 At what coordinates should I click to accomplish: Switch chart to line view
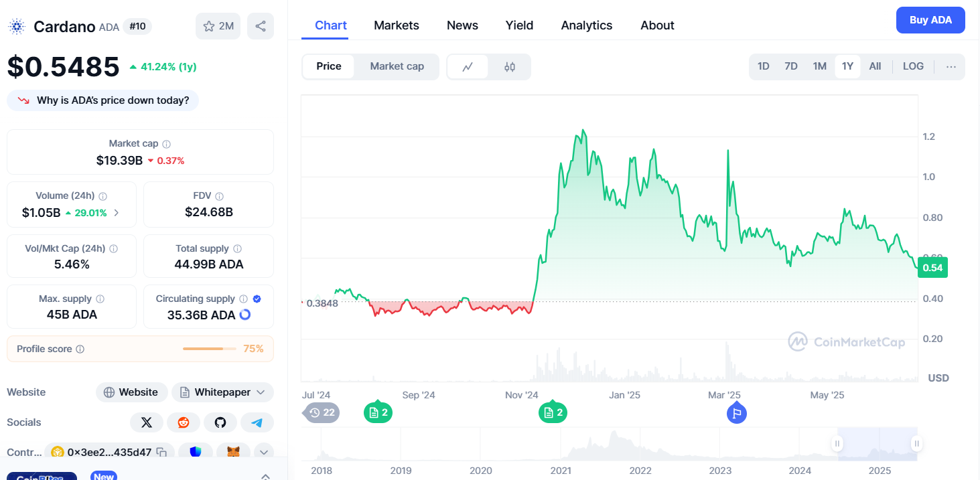click(x=468, y=66)
